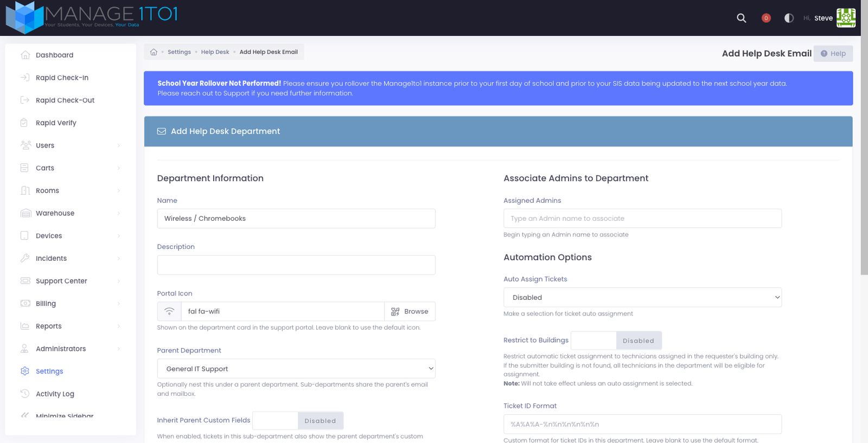Viewport: 868px width, 443px height.
Task: Open the search magnifier icon
Action: point(741,18)
